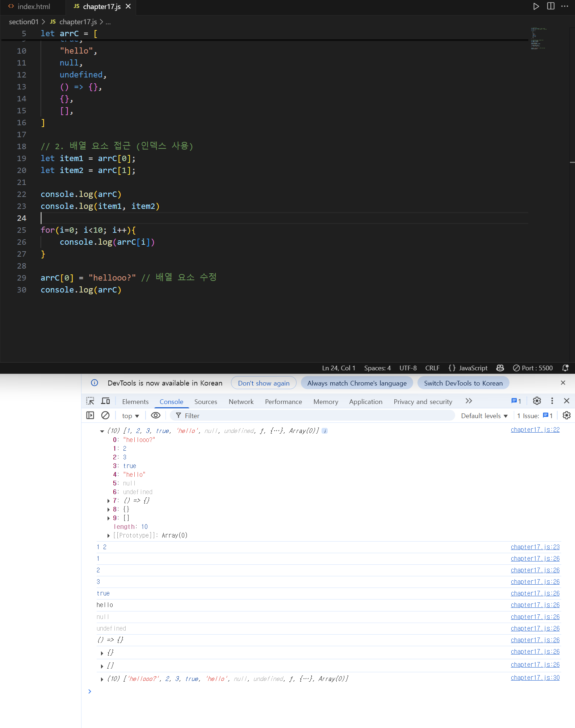Viewport: 575px width, 728px height.
Task: Change indentation via Spaces: 4
Action: [377, 368]
